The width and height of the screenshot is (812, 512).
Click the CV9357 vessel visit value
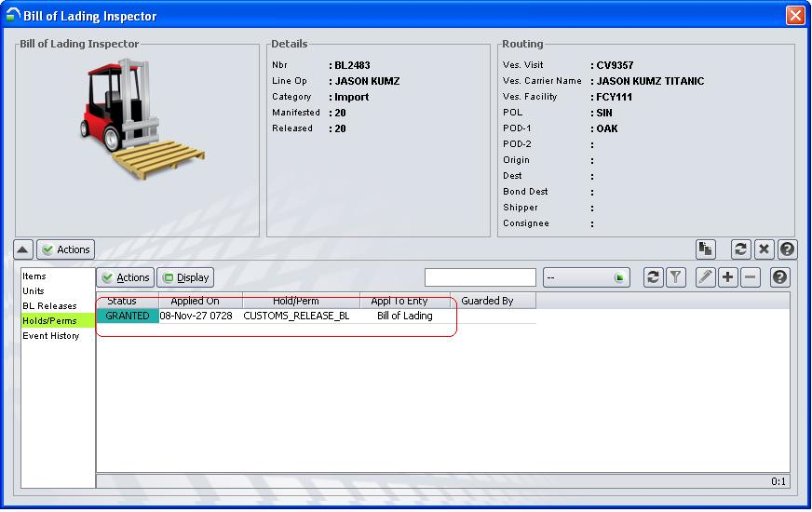coord(615,65)
